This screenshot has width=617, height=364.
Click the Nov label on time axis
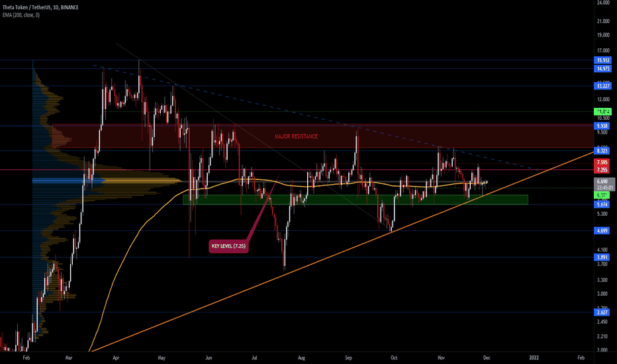tap(441, 358)
